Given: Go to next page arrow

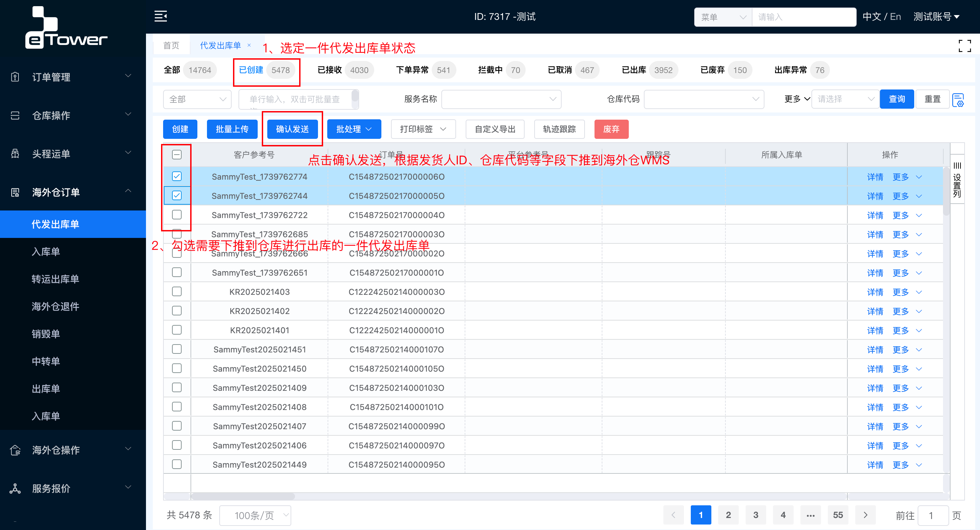Looking at the screenshot, I should click(865, 515).
